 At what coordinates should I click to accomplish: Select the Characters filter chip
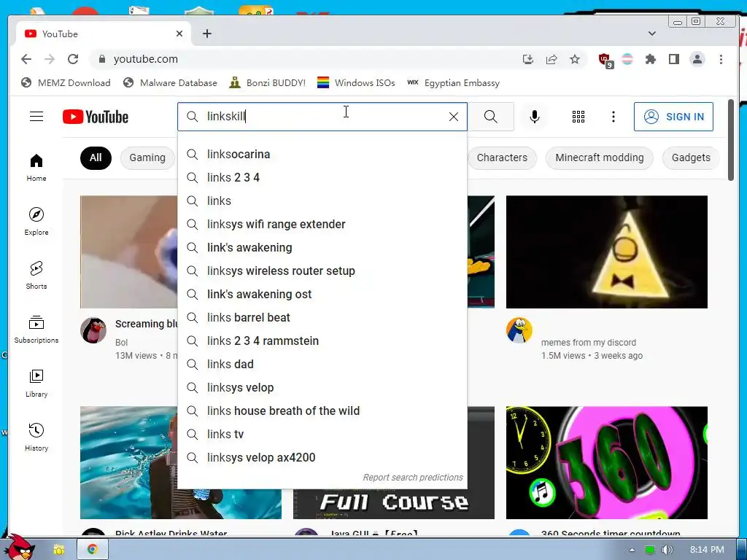tap(502, 157)
